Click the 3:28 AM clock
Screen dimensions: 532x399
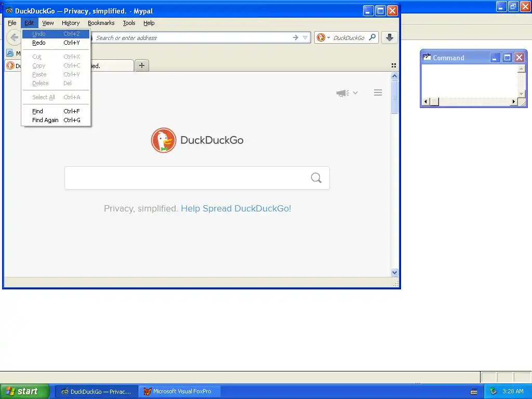pyautogui.click(x=513, y=392)
